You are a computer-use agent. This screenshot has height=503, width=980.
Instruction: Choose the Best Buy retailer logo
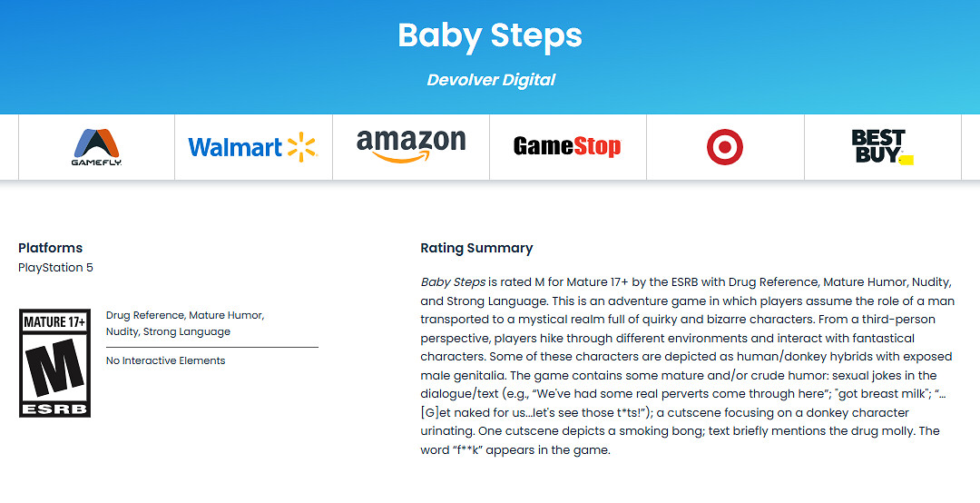pos(881,147)
